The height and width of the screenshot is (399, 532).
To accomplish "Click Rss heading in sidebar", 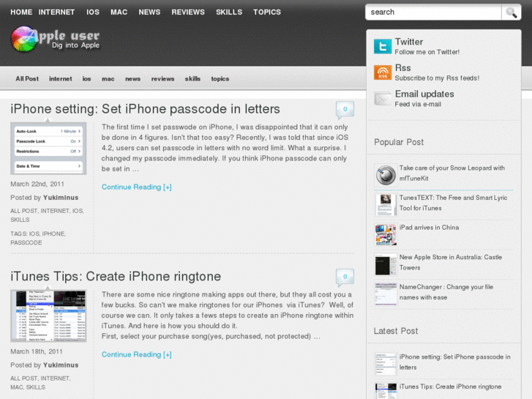I will tap(402, 68).
